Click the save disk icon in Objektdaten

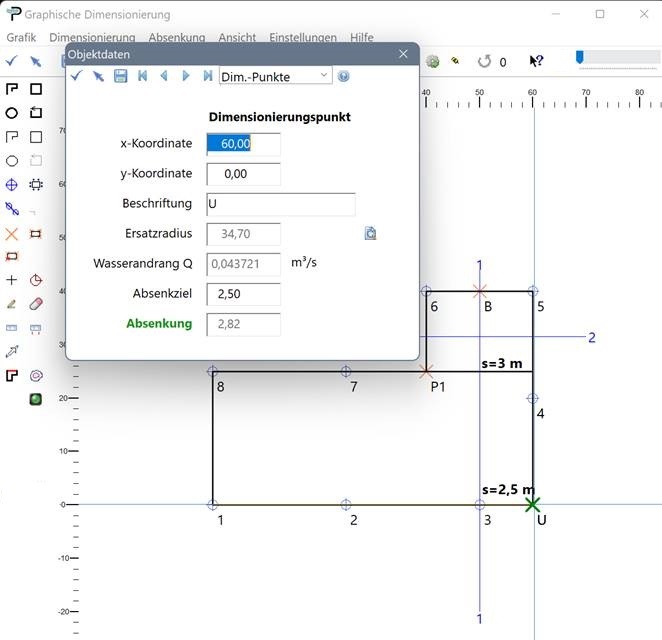[120, 76]
